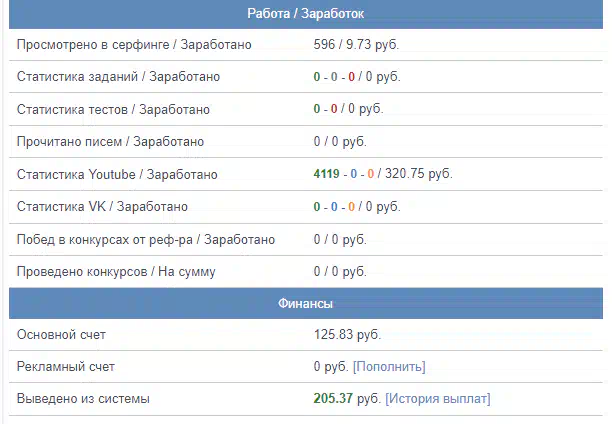The image size is (612, 424).
Task: Click the Работа / Заработок section header
Action: coord(306,14)
